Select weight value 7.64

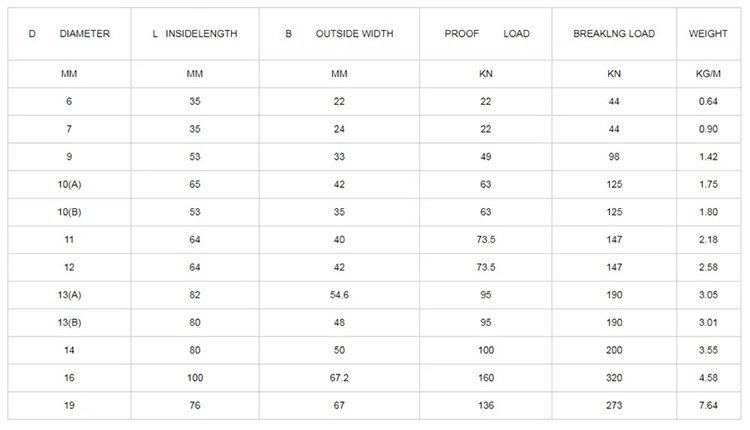click(x=708, y=406)
